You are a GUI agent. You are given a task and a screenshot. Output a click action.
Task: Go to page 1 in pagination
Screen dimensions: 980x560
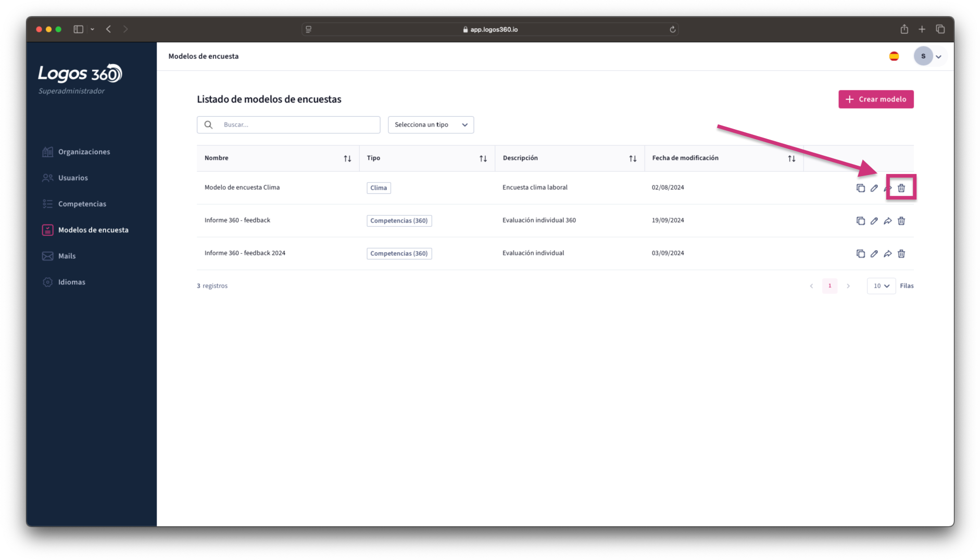pyautogui.click(x=830, y=286)
